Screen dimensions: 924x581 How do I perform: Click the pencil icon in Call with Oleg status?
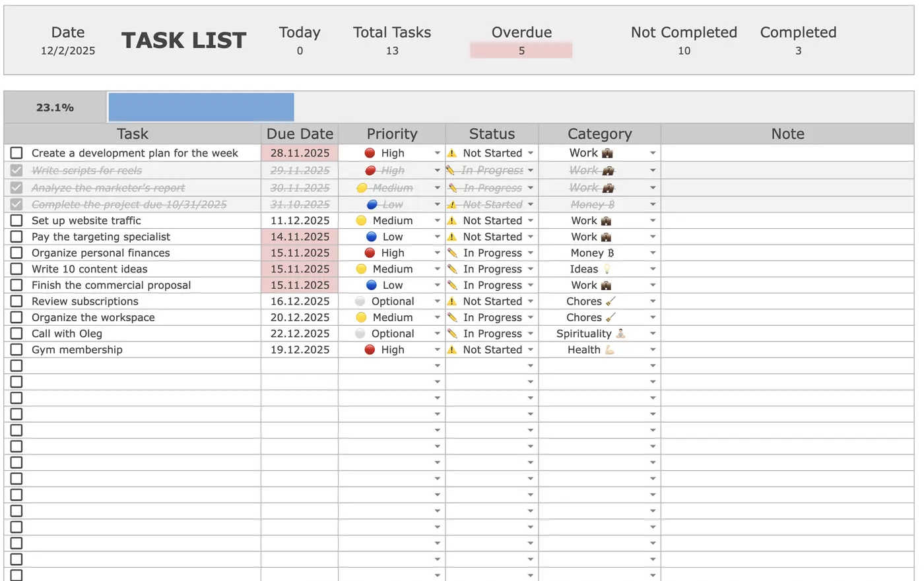(452, 334)
